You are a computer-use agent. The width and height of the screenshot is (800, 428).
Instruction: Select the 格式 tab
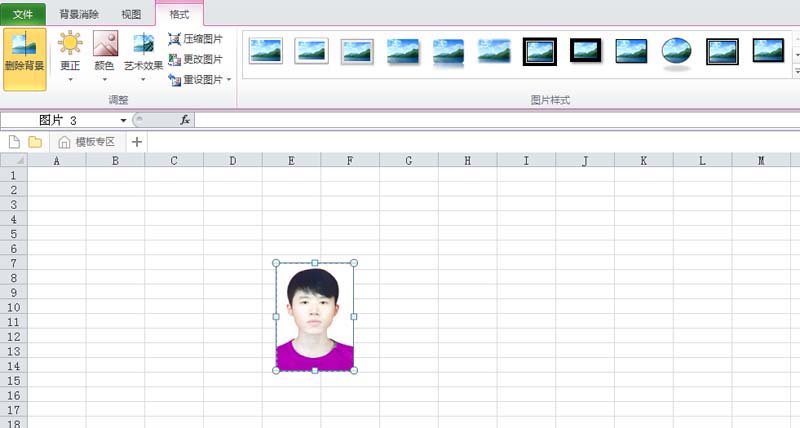[x=179, y=14]
